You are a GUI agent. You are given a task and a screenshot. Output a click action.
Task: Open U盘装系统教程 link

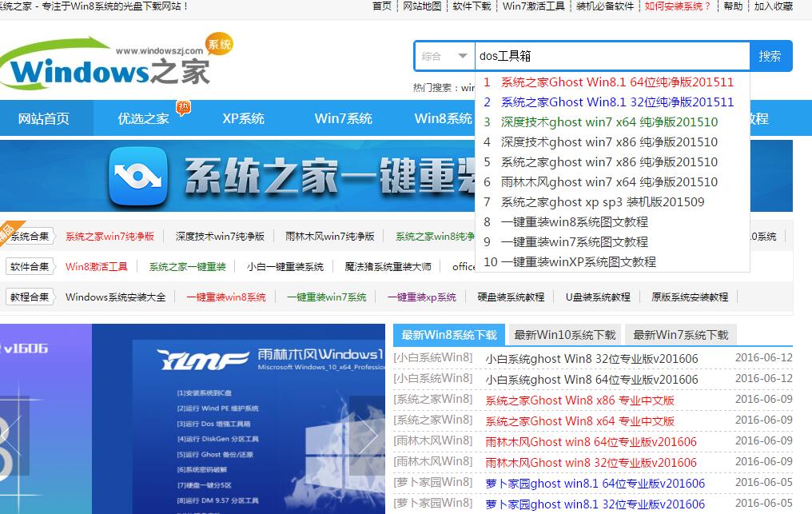tap(598, 297)
